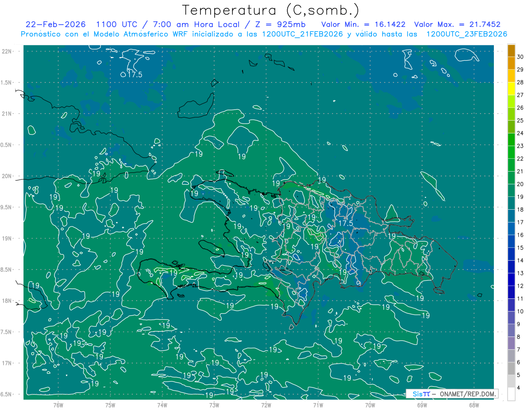Click the "75W" longitude axis label
Image resolution: width=532 pixels, height=411 pixels.
click(110, 405)
